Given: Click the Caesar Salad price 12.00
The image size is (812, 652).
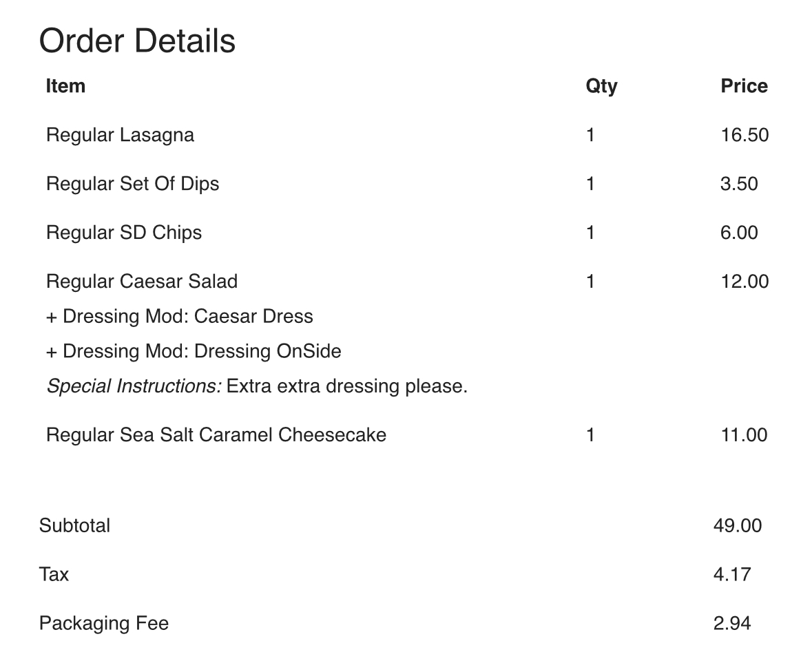Looking at the screenshot, I should (x=745, y=282).
